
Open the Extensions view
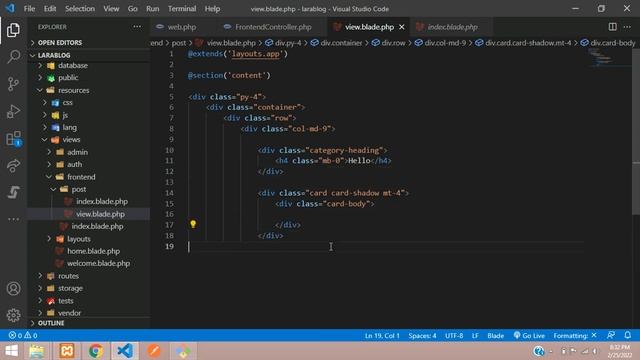(x=13, y=138)
